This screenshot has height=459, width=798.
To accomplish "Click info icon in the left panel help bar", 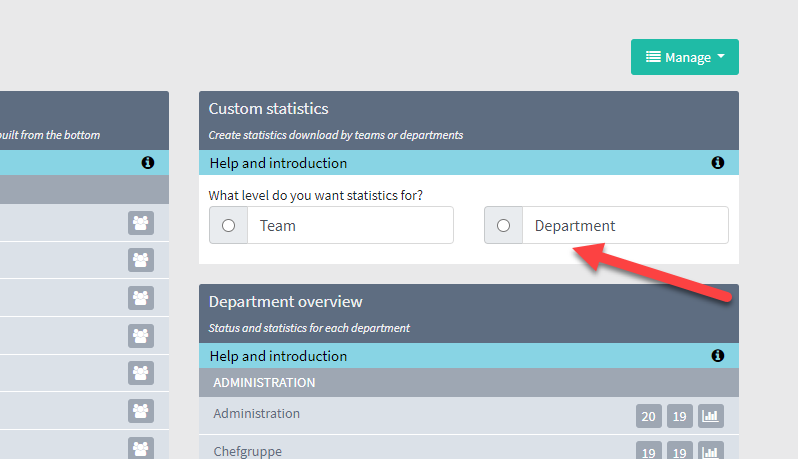I will coord(148,162).
